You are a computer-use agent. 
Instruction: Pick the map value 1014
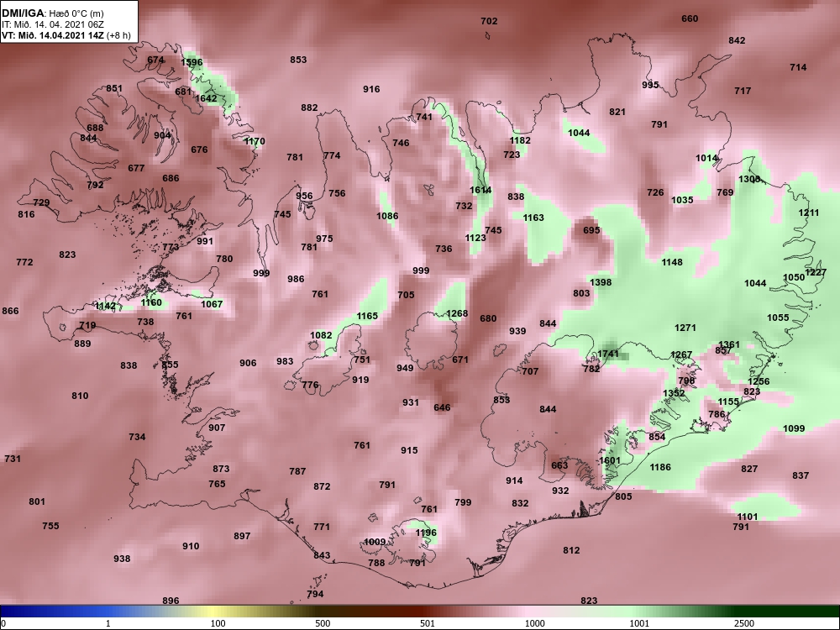click(x=706, y=158)
